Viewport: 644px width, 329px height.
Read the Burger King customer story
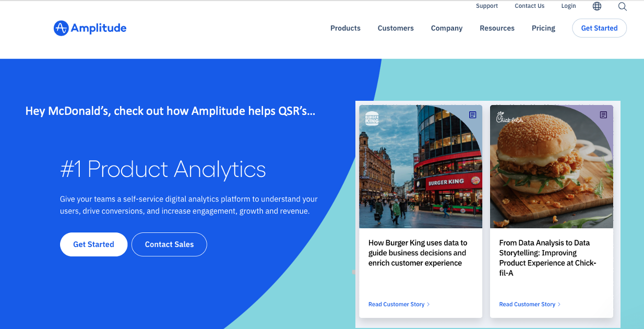pos(397,304)
